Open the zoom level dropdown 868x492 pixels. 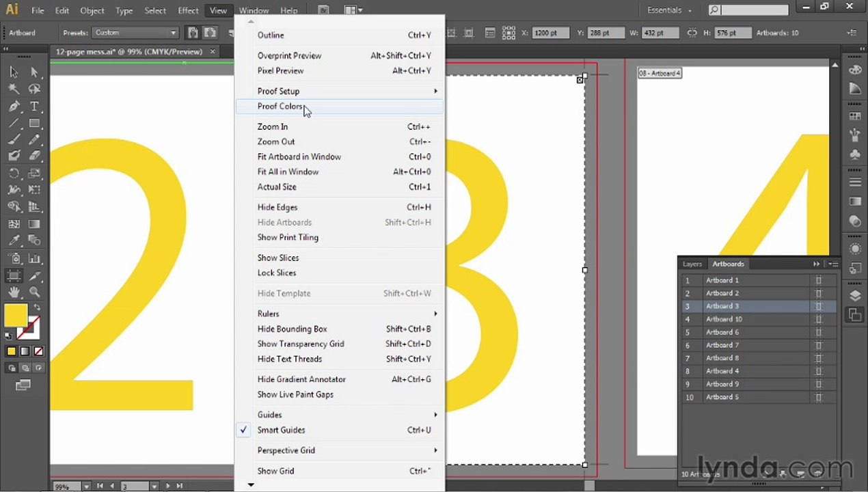pos(87,486)
